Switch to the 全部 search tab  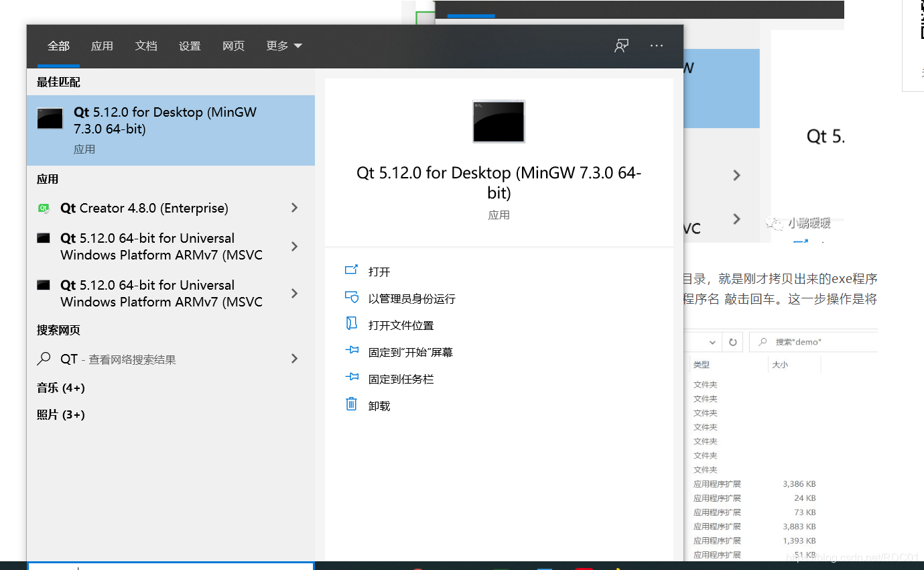tap(58, 46)
